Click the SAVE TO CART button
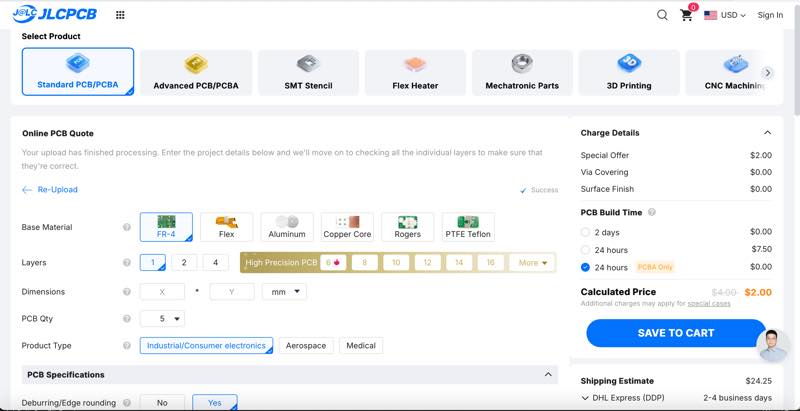800x411 pixels. (675, 333)
